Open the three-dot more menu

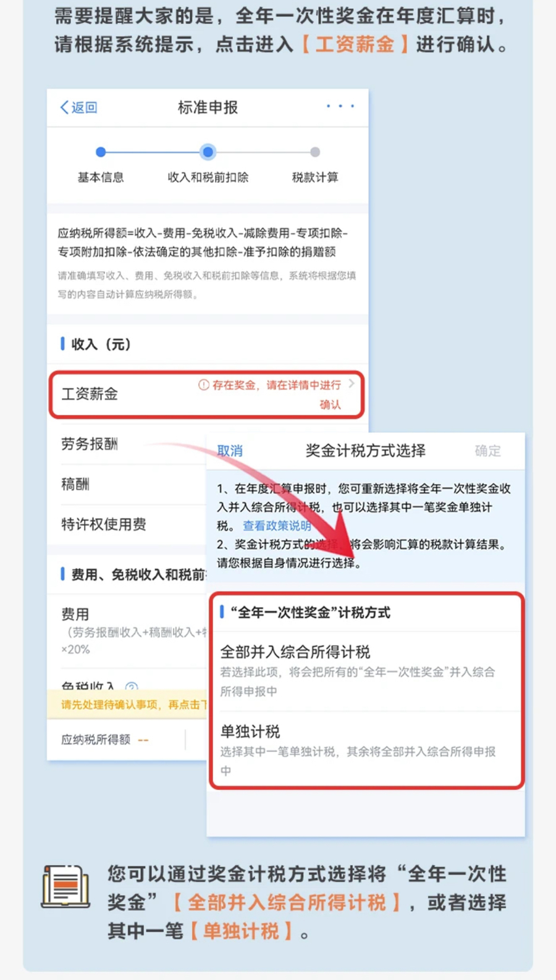click(x=340, y=106)
